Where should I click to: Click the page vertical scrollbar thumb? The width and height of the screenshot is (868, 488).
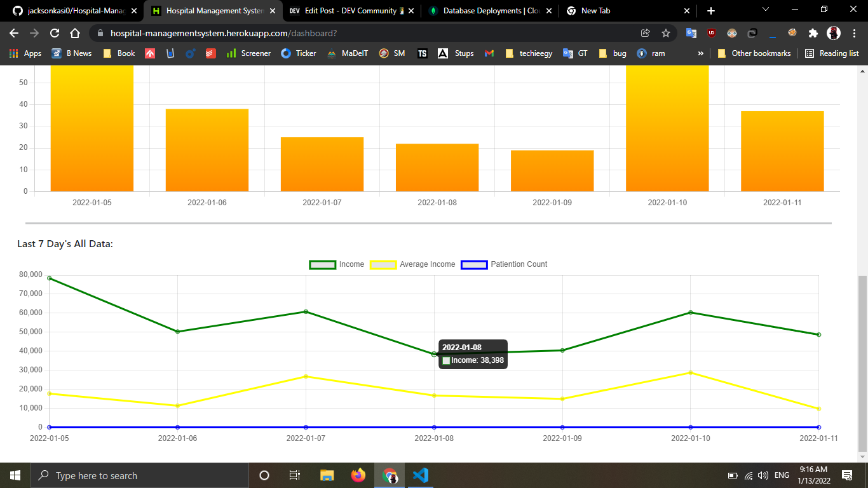[862, 362]
